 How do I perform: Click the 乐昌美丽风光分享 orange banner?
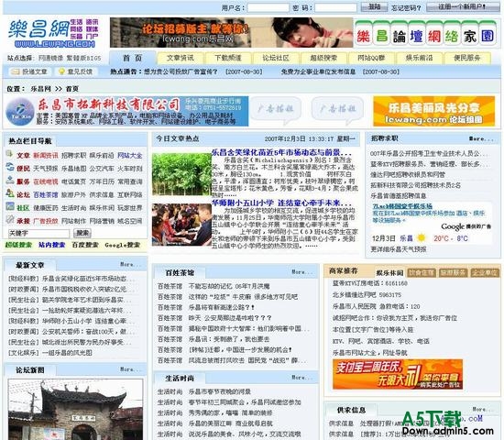pyautogui.click(x=434, y=111)
